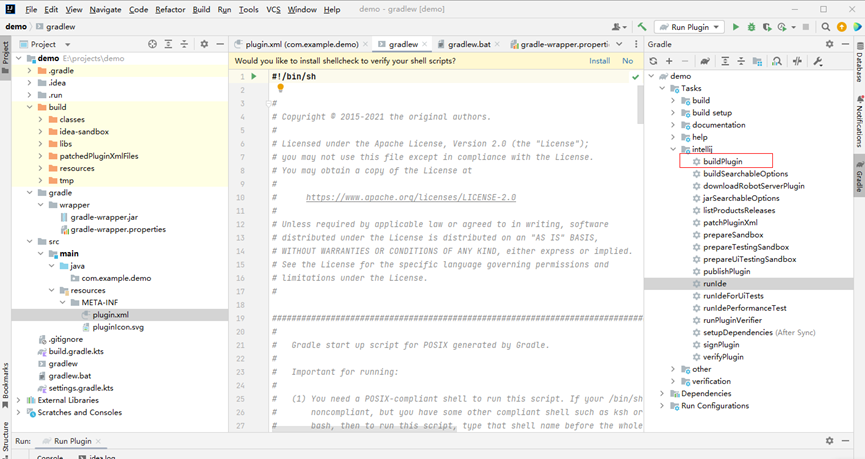The image size is (865, 459).
Task: Toggle Gradle offline mode
Action: click(x=797, y=61)
